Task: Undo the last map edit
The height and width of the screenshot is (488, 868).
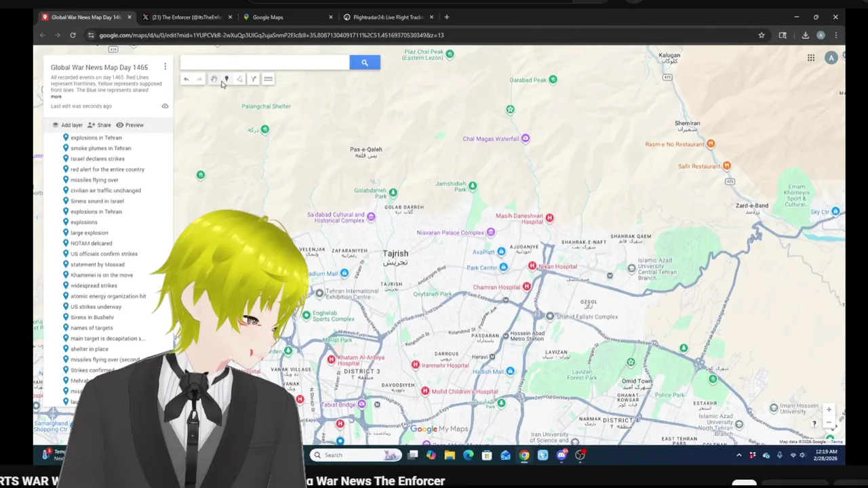Action: 186,79
